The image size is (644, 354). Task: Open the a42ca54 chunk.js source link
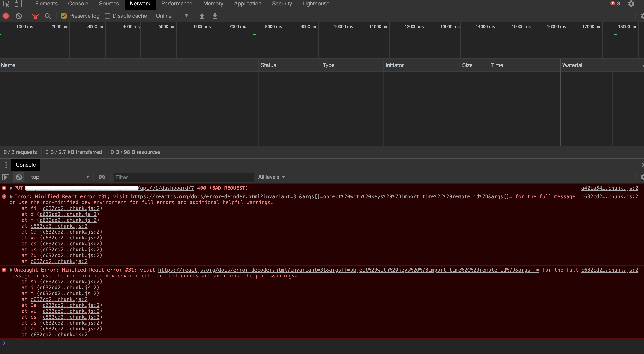(609, 188)
